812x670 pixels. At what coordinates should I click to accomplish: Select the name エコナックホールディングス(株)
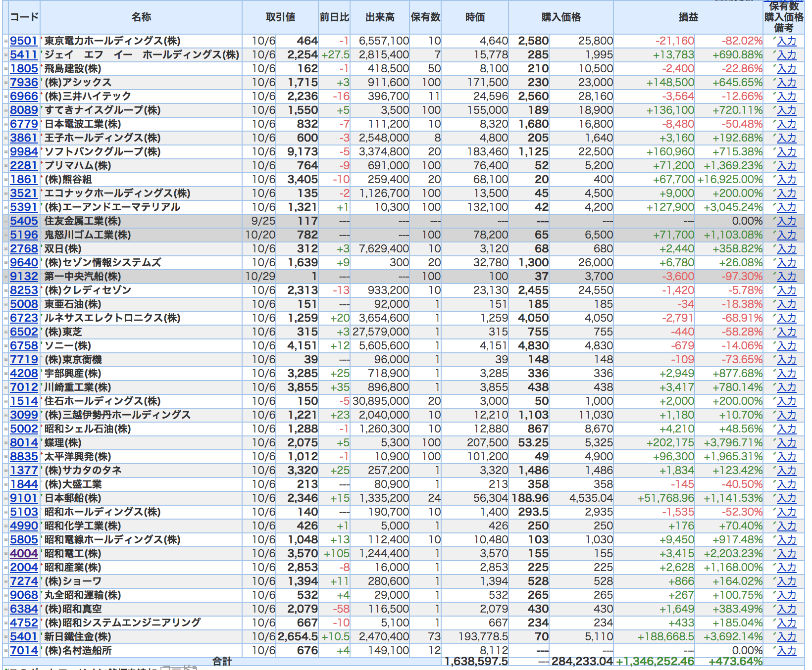(x=117, y=193)
